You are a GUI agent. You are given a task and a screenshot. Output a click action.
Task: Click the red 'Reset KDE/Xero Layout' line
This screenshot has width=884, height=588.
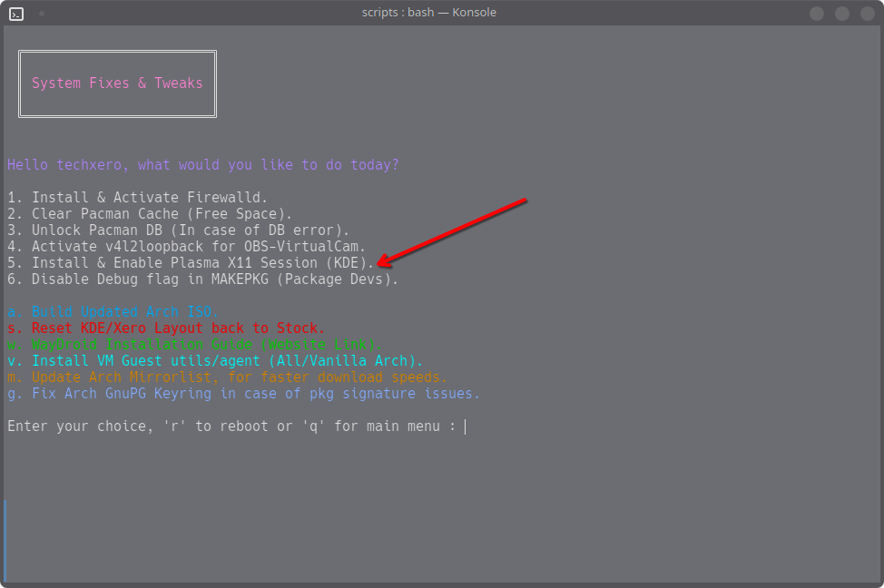pyautogui.click(x=166, y=328)
